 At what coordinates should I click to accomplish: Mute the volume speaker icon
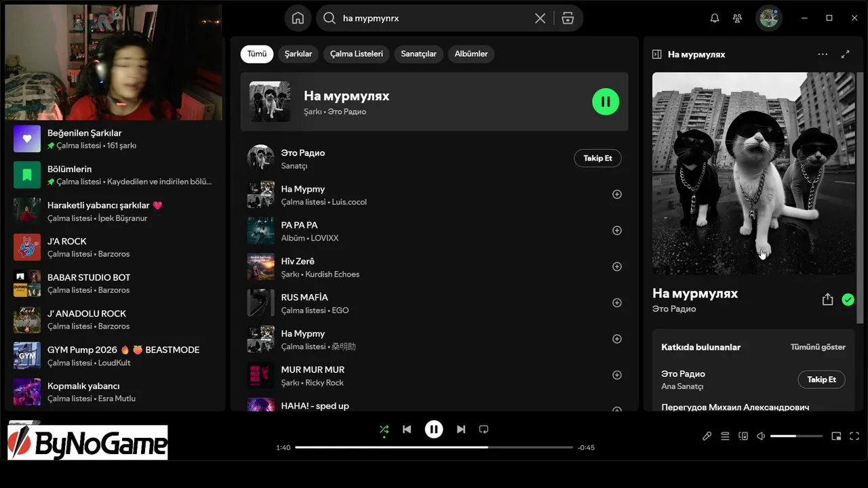(761, 436)
